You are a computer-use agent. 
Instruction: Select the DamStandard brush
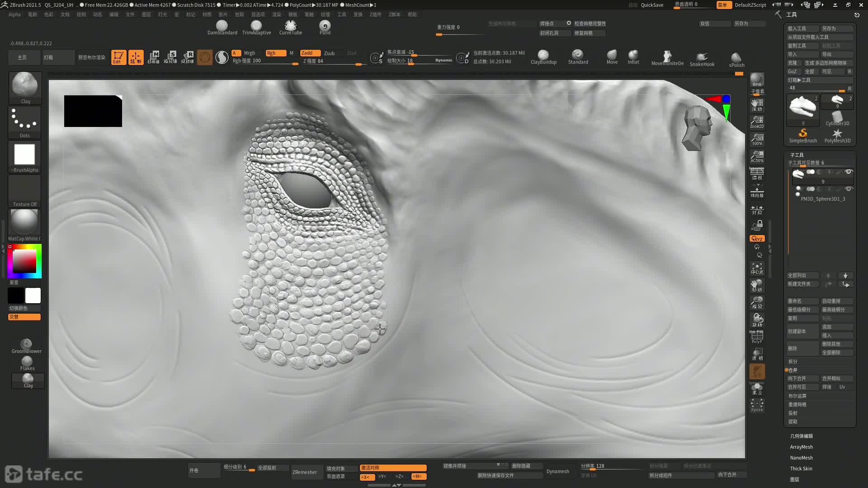222,28
